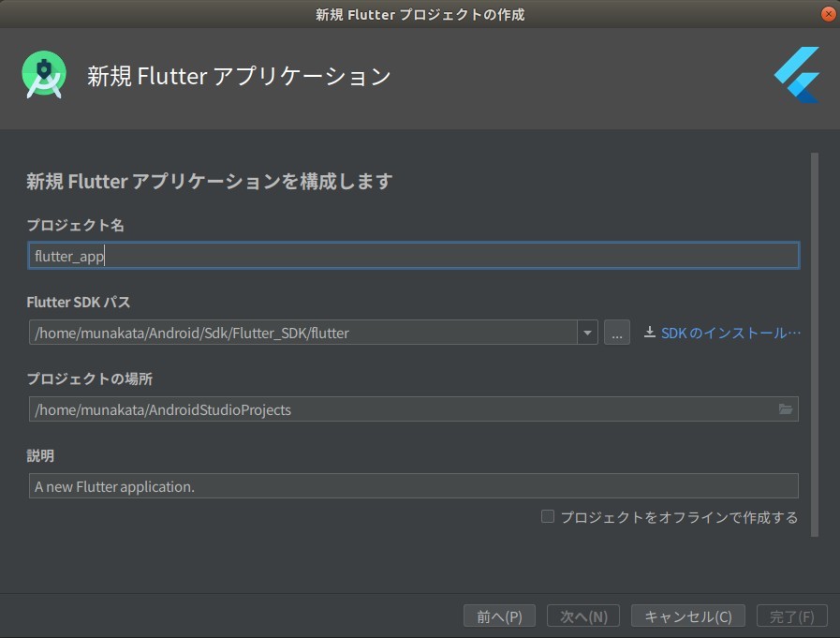Select the 説明 description input field

[413, 486]
